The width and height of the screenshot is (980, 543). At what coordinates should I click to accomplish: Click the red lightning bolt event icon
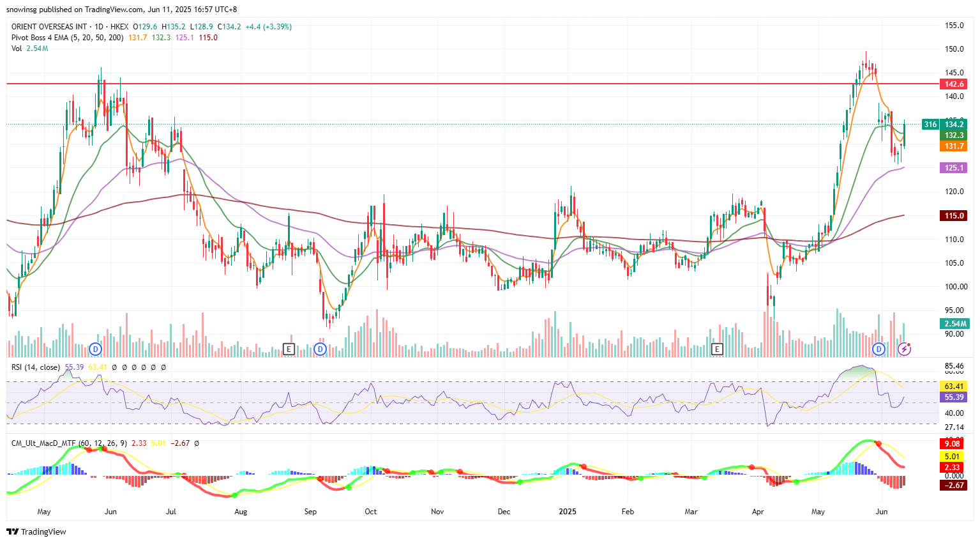(905, 349)
